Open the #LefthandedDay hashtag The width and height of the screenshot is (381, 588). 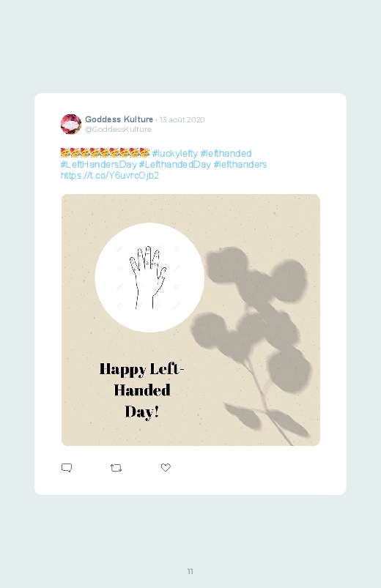coord(175,164)
